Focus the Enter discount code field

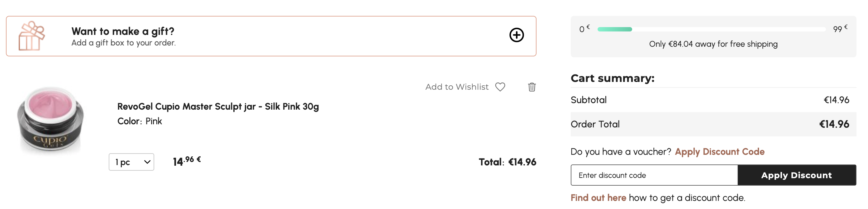(x=654, y=175)
